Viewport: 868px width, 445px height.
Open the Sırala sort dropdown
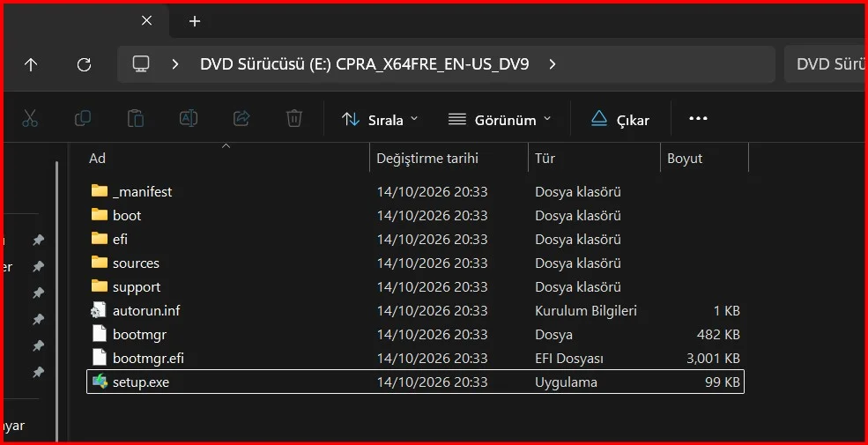(380, 120)
